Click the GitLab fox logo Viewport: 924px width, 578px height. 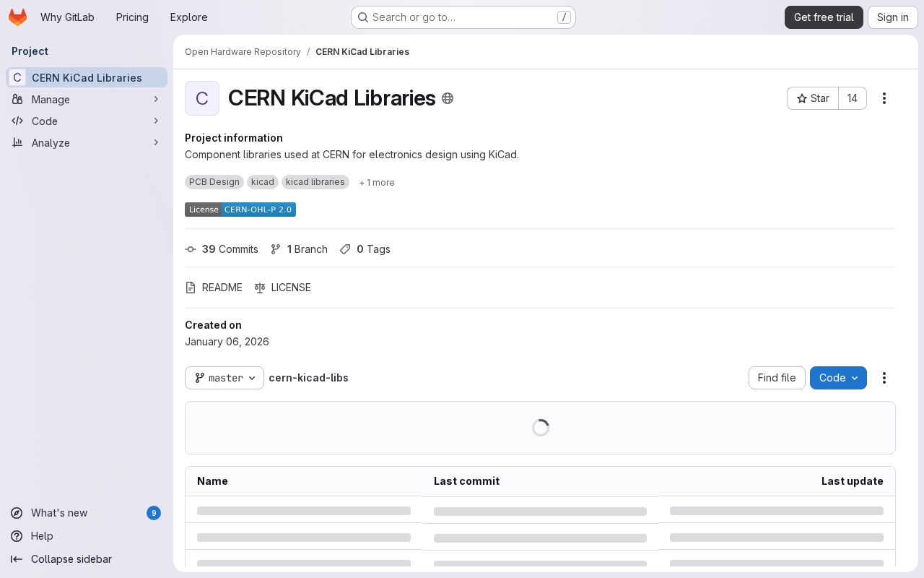17,17
